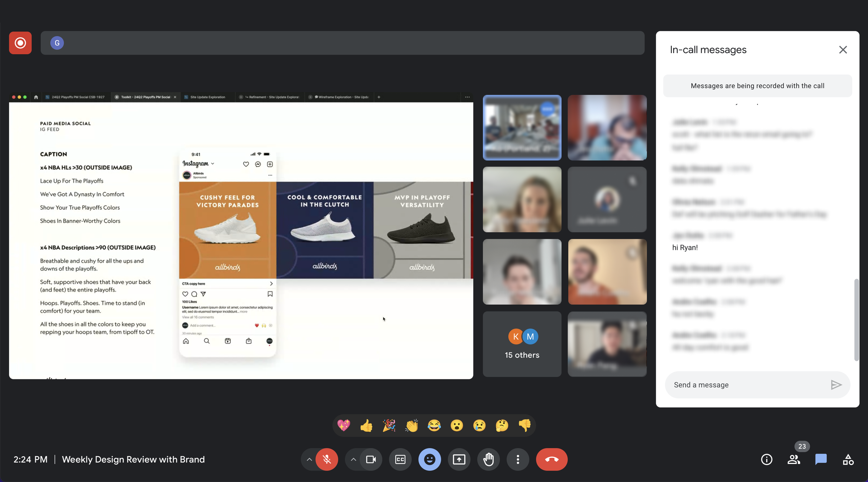Go to Instagram home tab icon

pyautogui.click(x=186, y=341)
